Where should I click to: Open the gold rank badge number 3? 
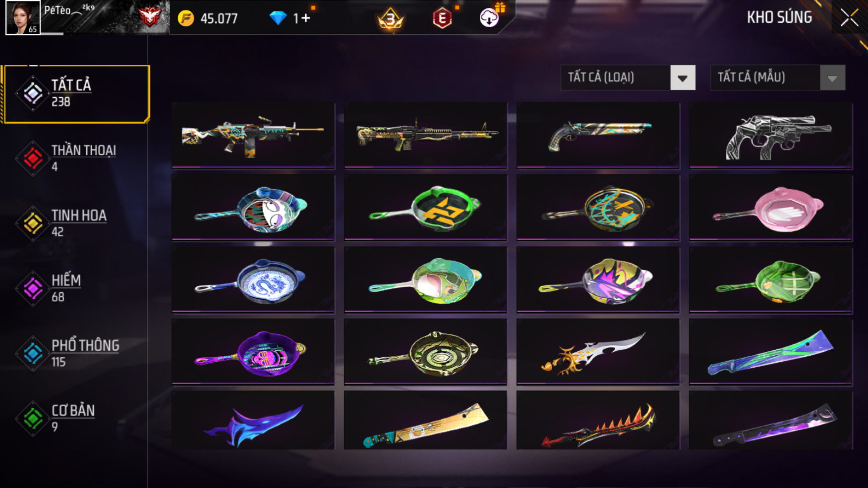(x=391, y=19)
